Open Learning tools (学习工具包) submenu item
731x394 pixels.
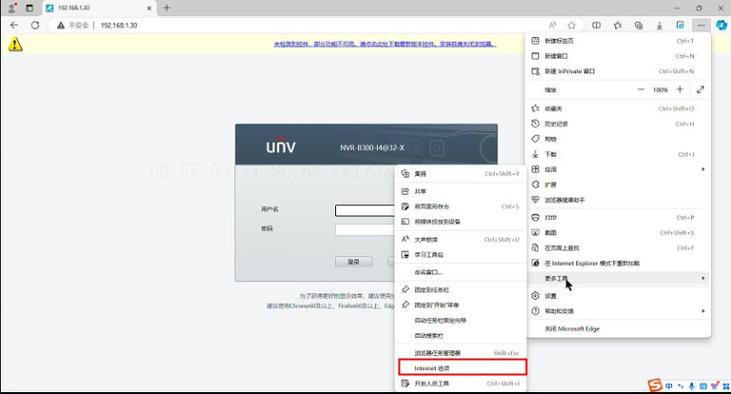coord(461,255)
